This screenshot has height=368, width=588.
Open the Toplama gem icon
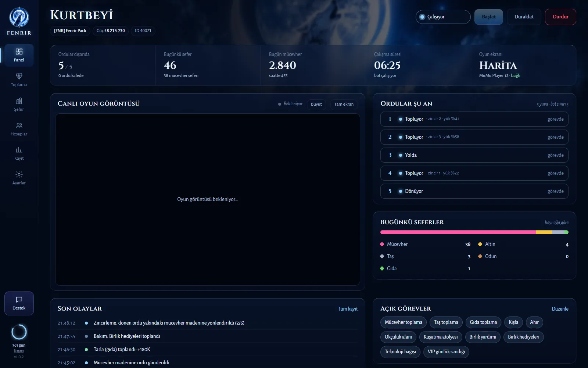tap(19, 76)
